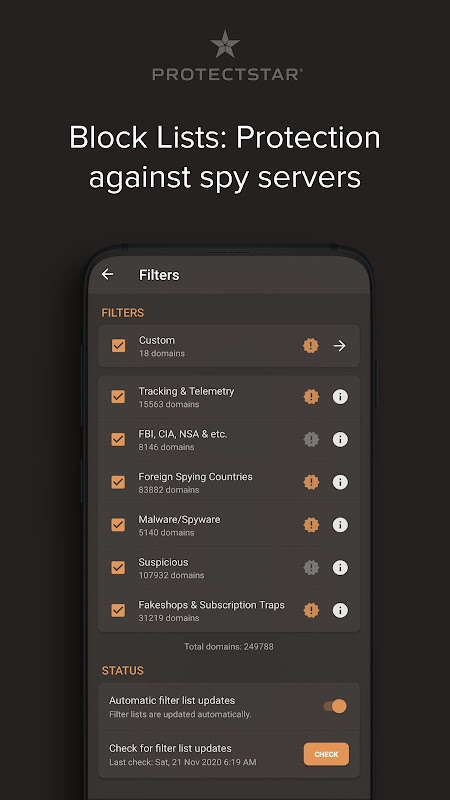Uncheck Foreign Spying Countries checkbox

(118, 482)
